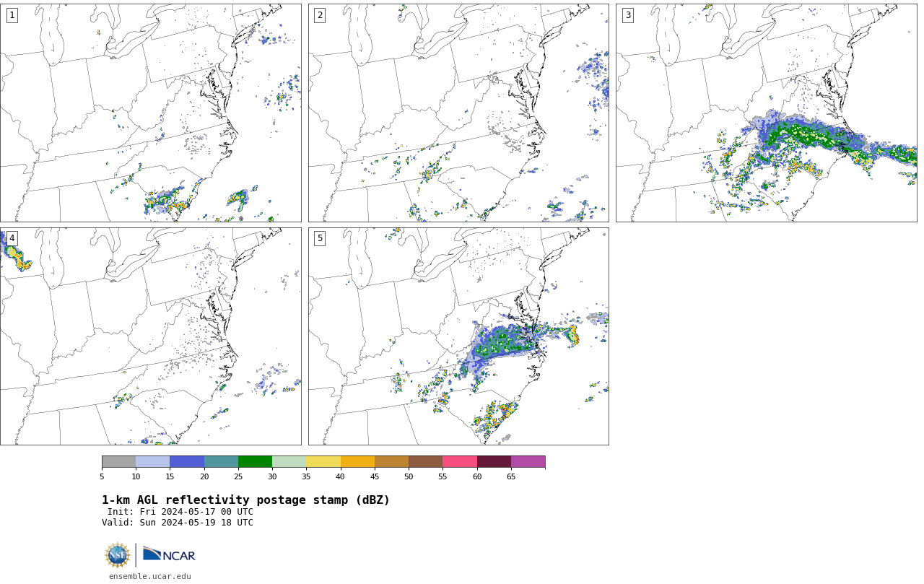Click the plot title '1-km AGL reflectivity postage stamp (dBZ)'
This screenshot has width=924, height=584.
pos(245,500)
